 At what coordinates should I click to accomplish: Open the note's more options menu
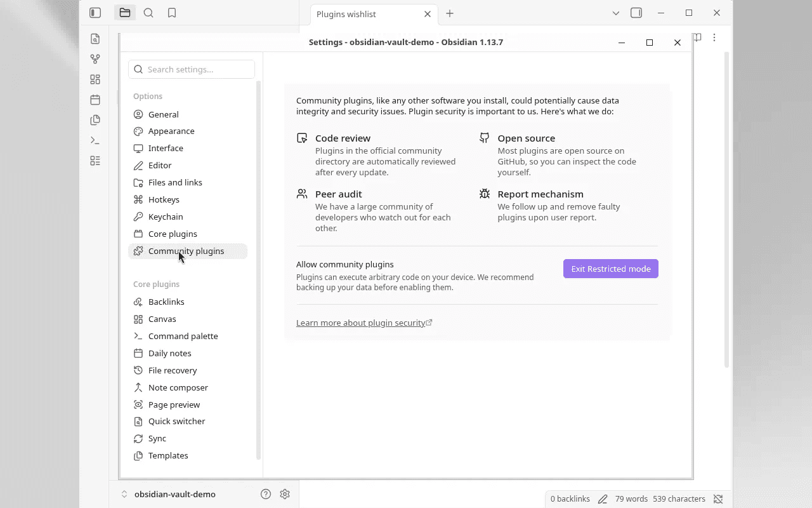click(x=714, y=37)
